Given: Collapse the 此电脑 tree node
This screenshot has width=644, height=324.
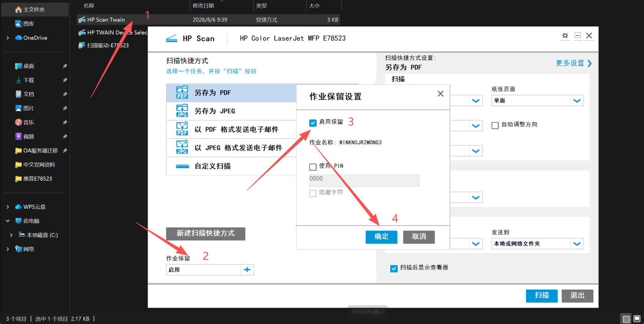Looking at the screenshot, I should point(8,221).
